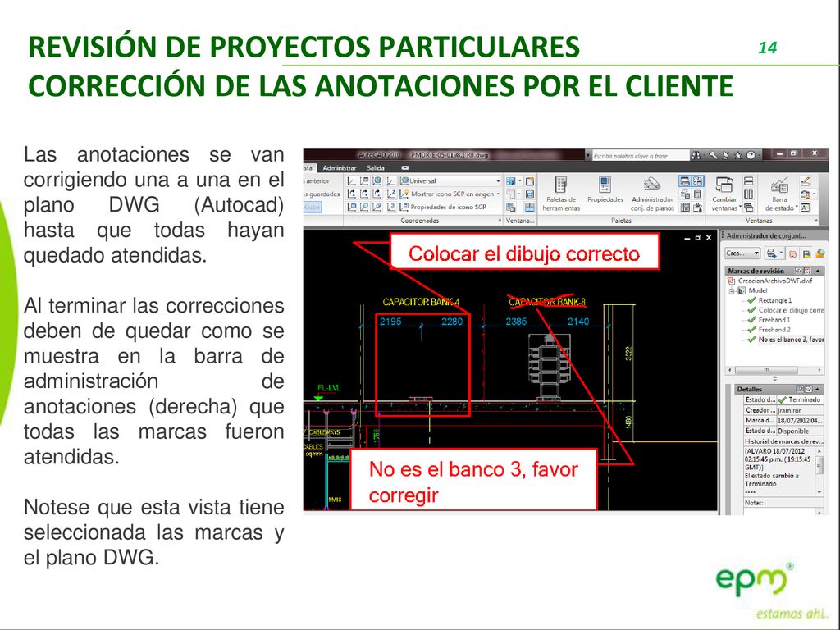This screenshot has height=630, width=840.
Task: Expand the Ventanas panel launcher arrow
Action: point(815,221)
